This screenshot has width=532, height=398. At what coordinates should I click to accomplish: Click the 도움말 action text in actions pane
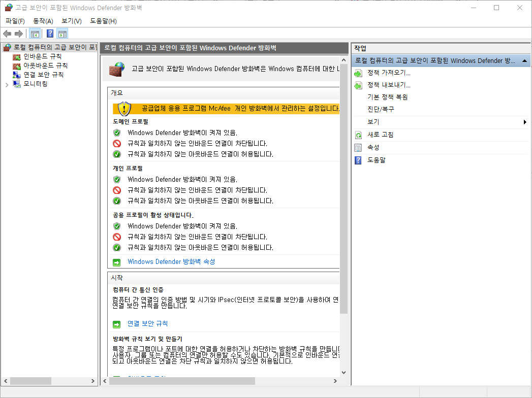coord(377,160)
